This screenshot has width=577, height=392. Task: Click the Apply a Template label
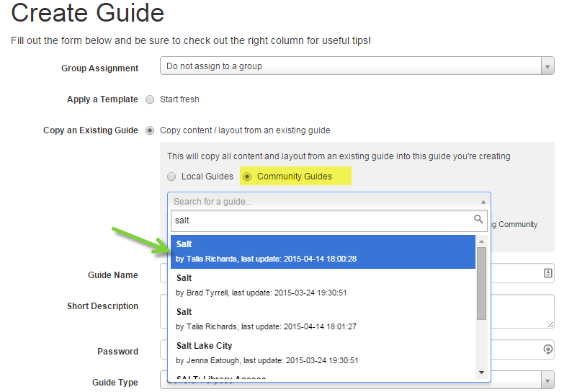pyautogui.click(x=102, y=99)
